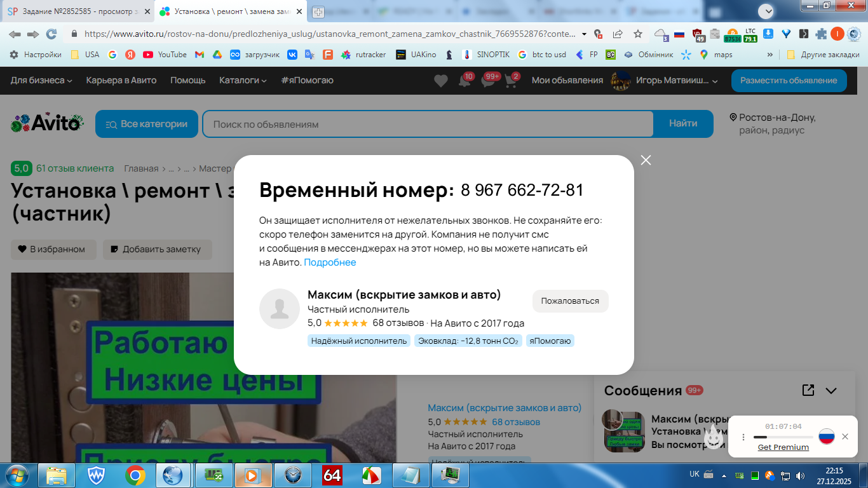Open maps bookmark
The width and height of the screenshot is (868, 488).
715,55
